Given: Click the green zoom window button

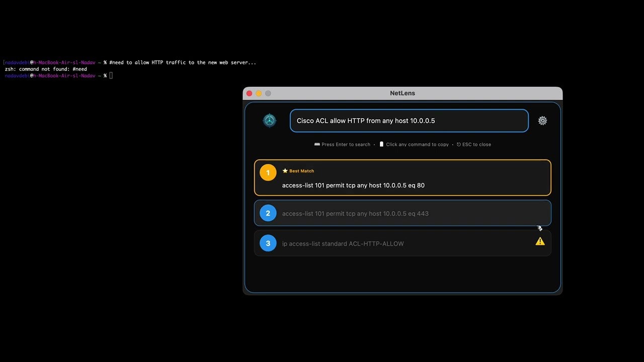Looking at the screenshot, I should click(x=268, y=93).
